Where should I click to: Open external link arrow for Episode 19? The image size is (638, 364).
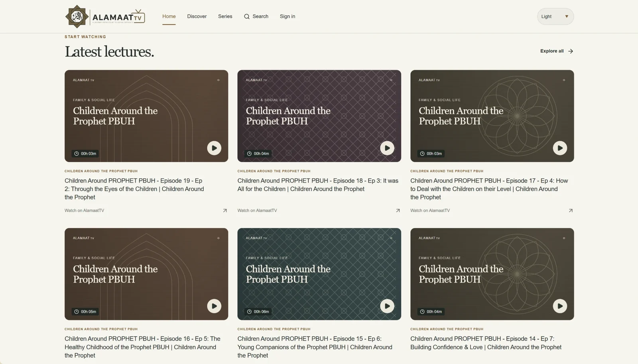coord(225,211)
